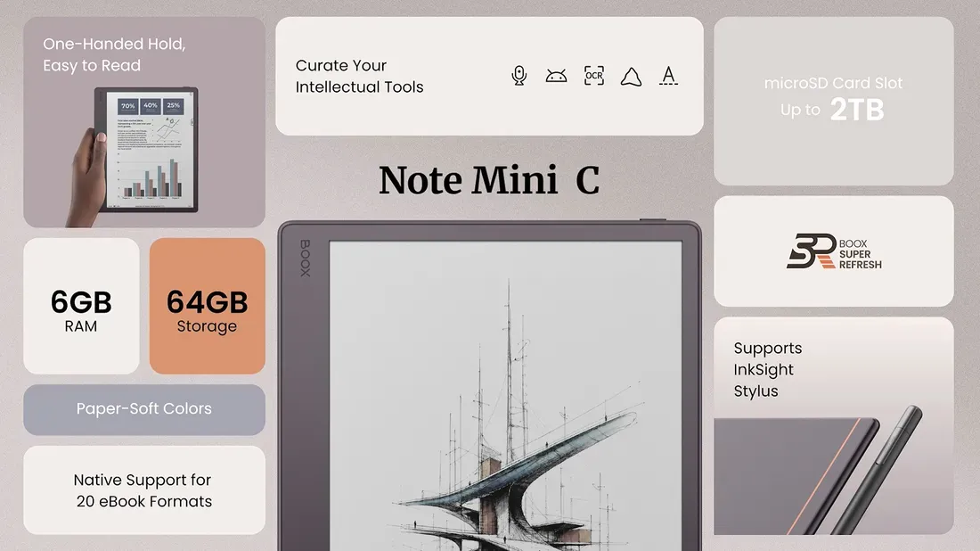
Task: Click the BOOX Super Refresh logo
Action: tap(834, 251)
